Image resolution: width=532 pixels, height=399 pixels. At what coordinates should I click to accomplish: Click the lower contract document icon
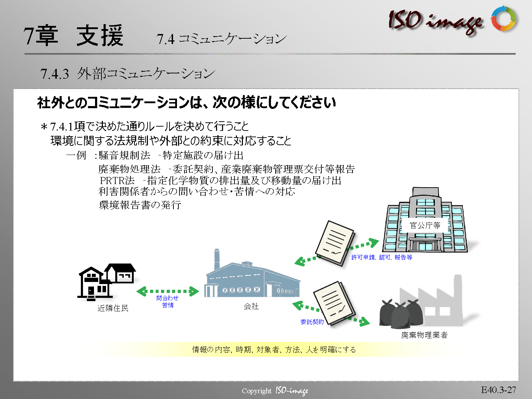click(x=333, y=303)
